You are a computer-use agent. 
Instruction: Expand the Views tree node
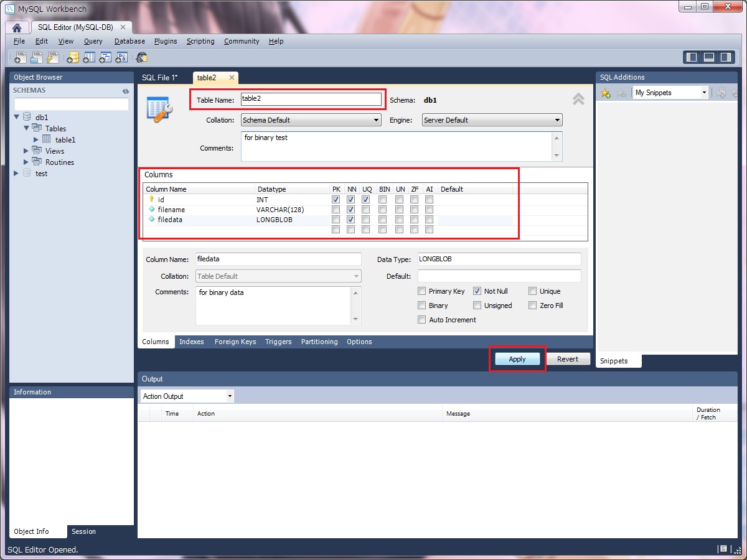point(26,151)
